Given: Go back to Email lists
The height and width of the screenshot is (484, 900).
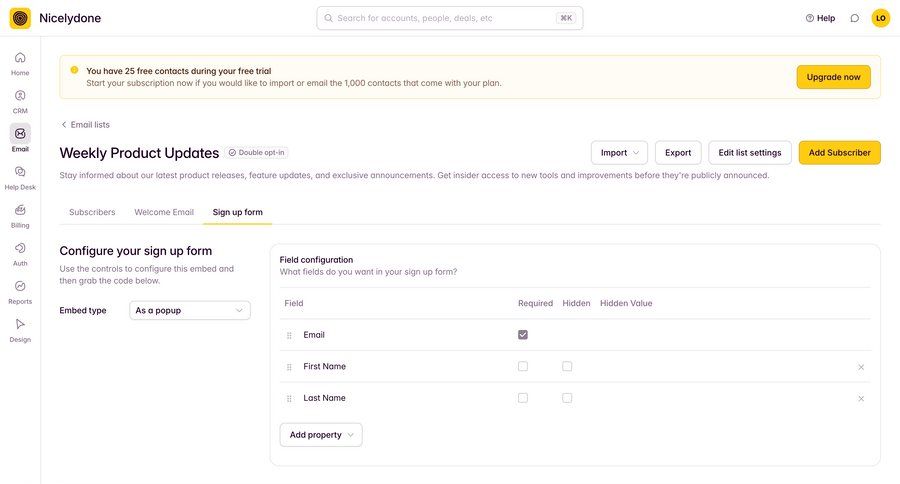Looking at the screenshot, I should pos(86,125).
